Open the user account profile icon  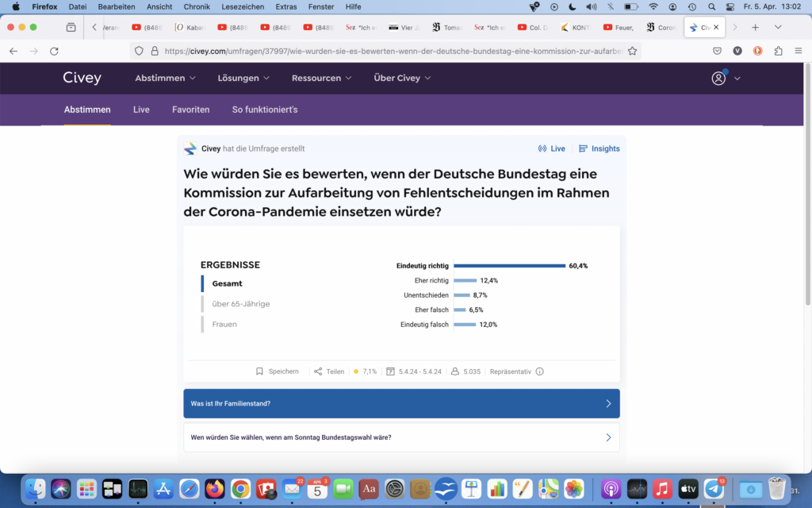(718, 78)
